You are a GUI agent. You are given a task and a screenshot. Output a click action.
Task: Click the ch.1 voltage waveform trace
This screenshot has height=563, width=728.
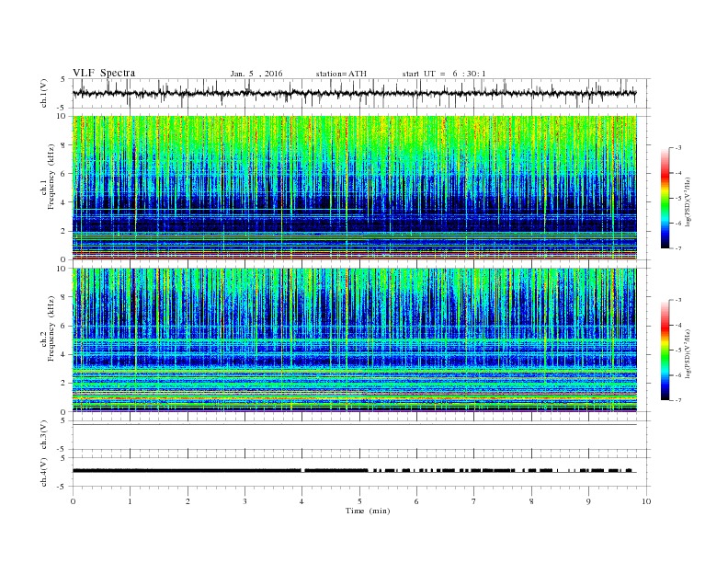[x=354, y=93]
